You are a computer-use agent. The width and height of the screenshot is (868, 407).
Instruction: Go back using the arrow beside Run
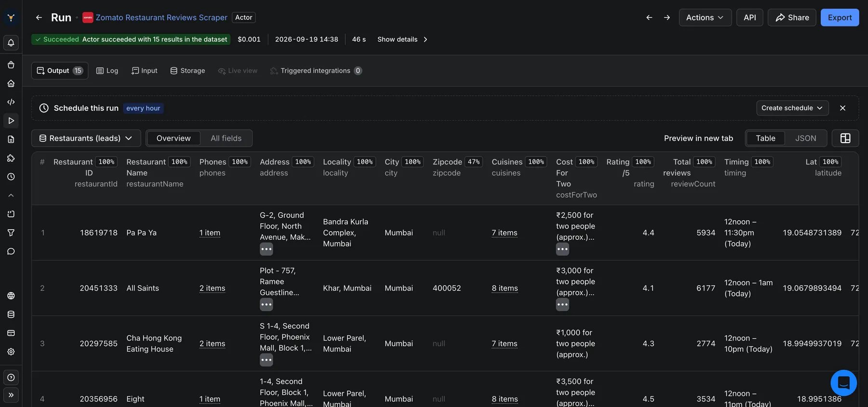point(39,18)
